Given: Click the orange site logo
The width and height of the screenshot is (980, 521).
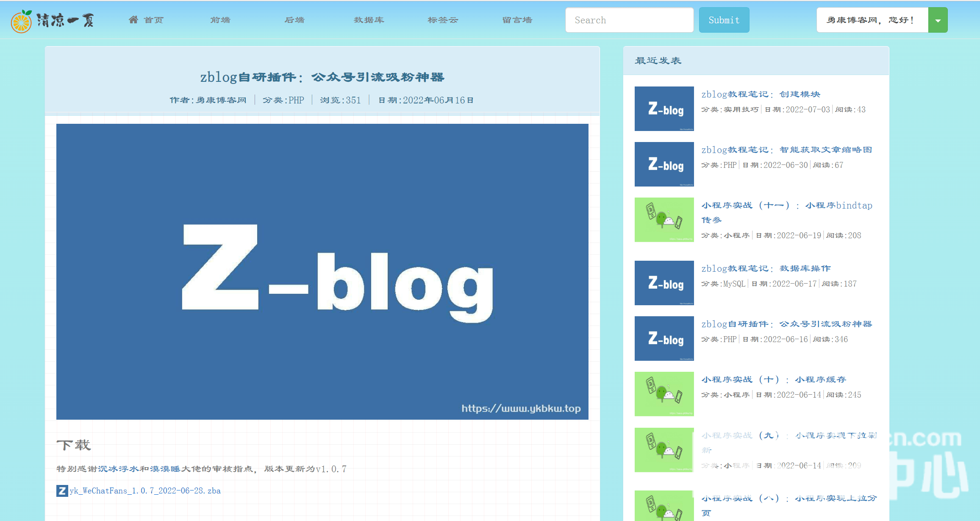Looking at the screenshot, I should pos(21,21).
